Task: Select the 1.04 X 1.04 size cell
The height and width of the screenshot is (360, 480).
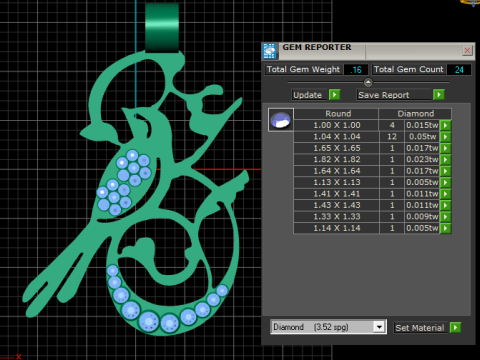Action: coord(337,137)
